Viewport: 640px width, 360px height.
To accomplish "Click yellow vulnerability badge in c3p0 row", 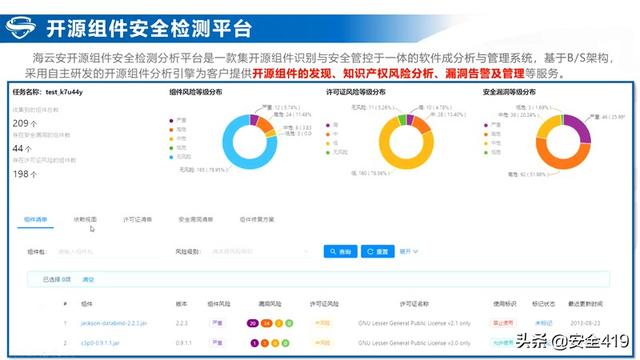I will click(275, 343).
